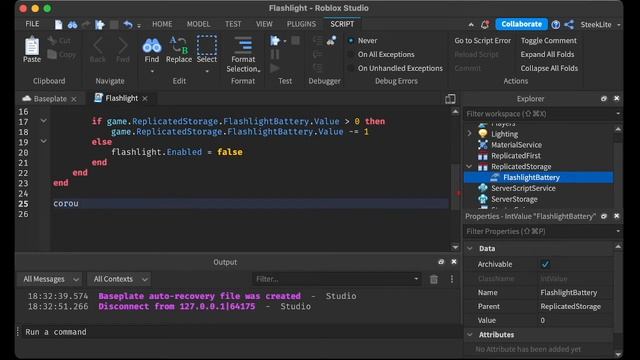
Task: Open the output panel three-dot menu
Action: click(x=452, y=279)
